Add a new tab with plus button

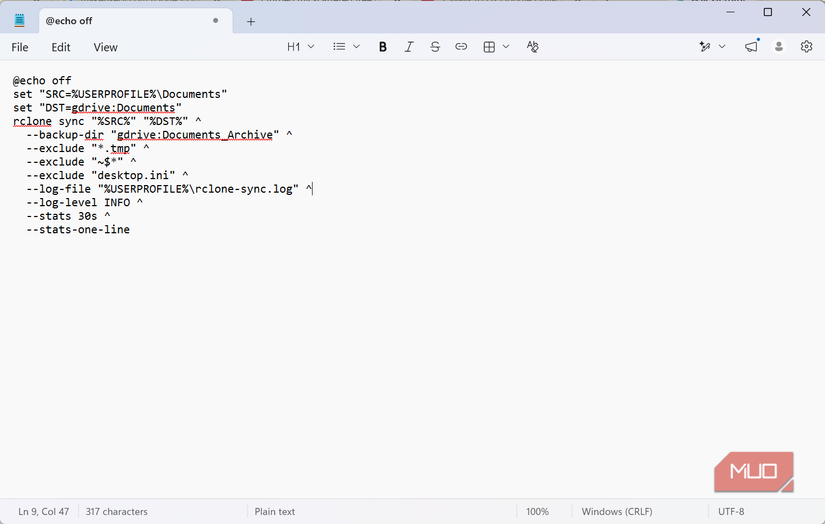(251, 22)
